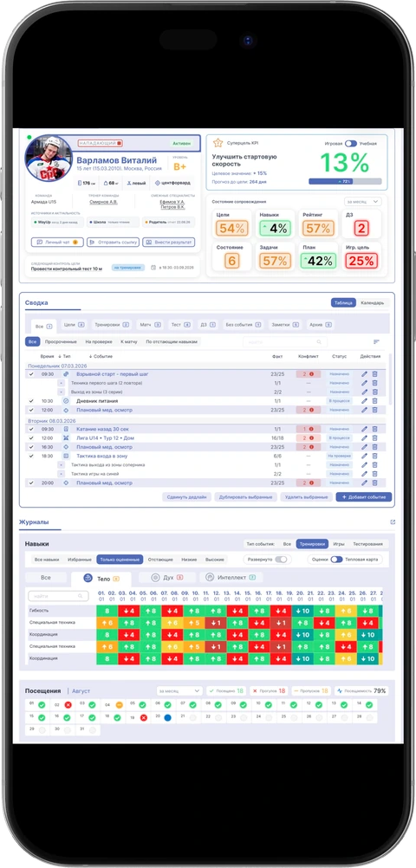Image resolution: width=416 pixels, height=868 pixels.
Task: Edit the Дневник питания event with pencil icon
Action: 364,401
